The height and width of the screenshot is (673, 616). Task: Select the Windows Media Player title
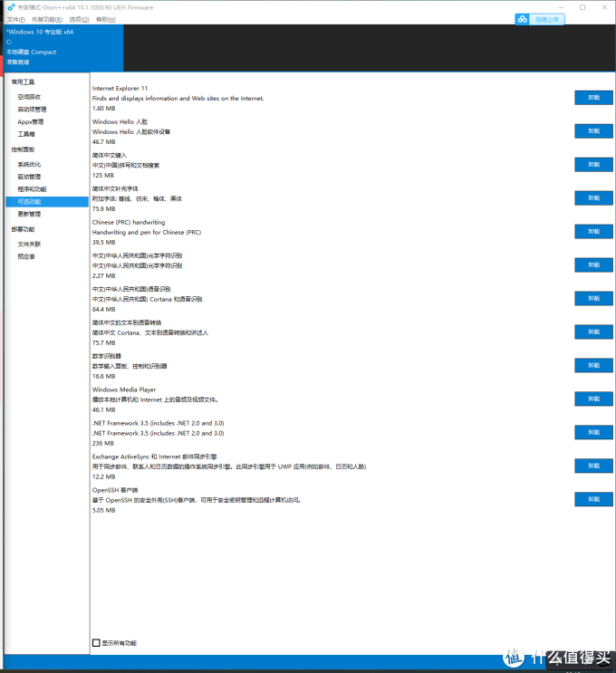(x=124, y=389)
